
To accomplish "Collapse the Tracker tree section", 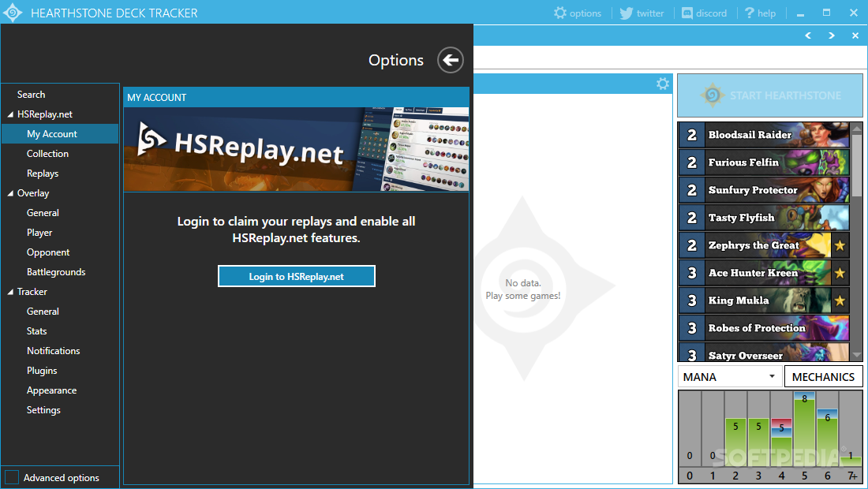I will click(10, 292).
